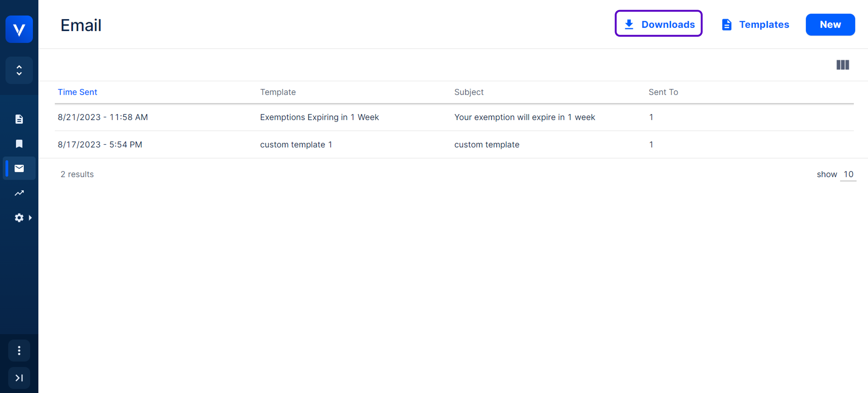Open the bookmark icon in sidebar
This screenshot has width=868, height=393.
pyautogui.click(x=19, y=144)
